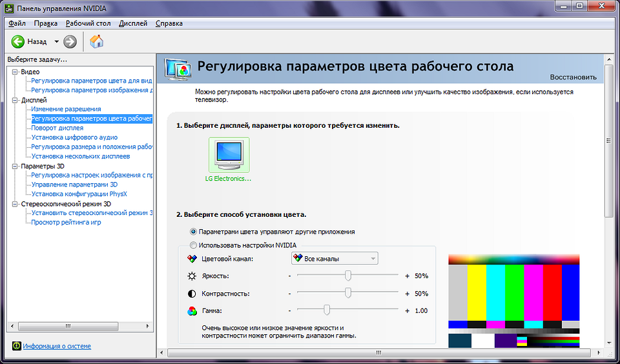Click the contrast half-circle icon
Screen dimensions: 620x364
(191, 294)
